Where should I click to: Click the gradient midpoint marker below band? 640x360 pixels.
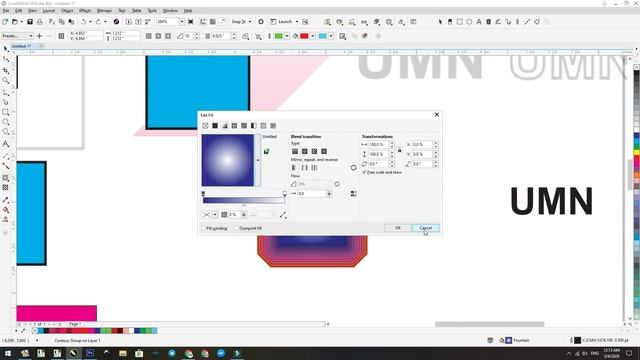[x=244, y=204]
